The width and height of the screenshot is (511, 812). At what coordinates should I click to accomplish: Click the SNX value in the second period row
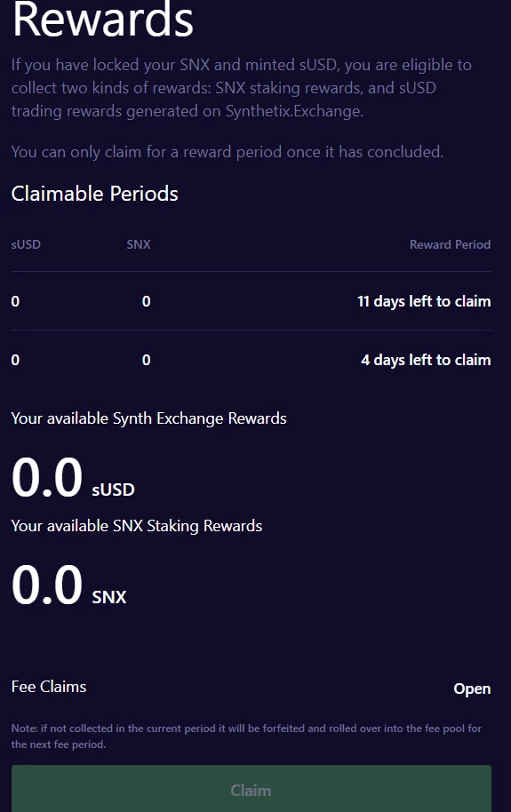[x=146, y=360]
